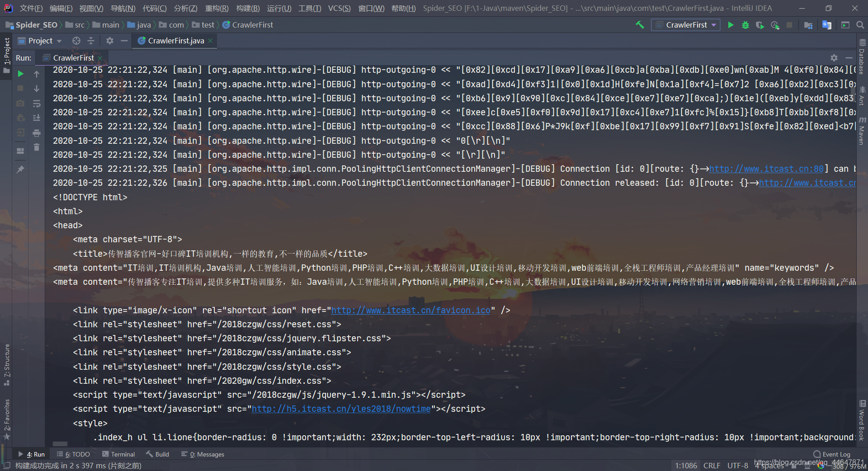The height and width of the screenshot is (471, 868).
Task: Toggle the Word Book side tool window
Action: click(862, 421)
